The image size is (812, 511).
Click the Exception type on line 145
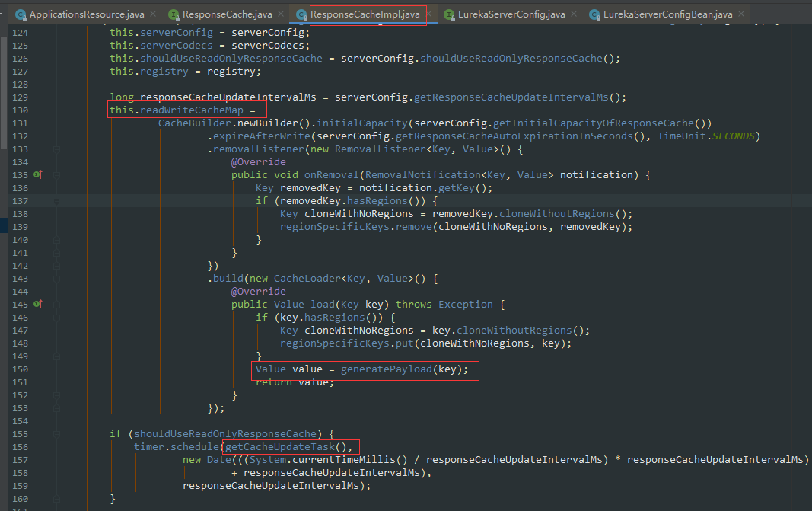point(466,304)
